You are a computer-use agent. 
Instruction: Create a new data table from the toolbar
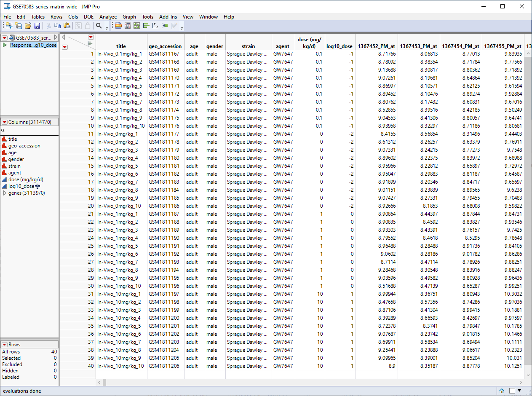click(8, 25)
